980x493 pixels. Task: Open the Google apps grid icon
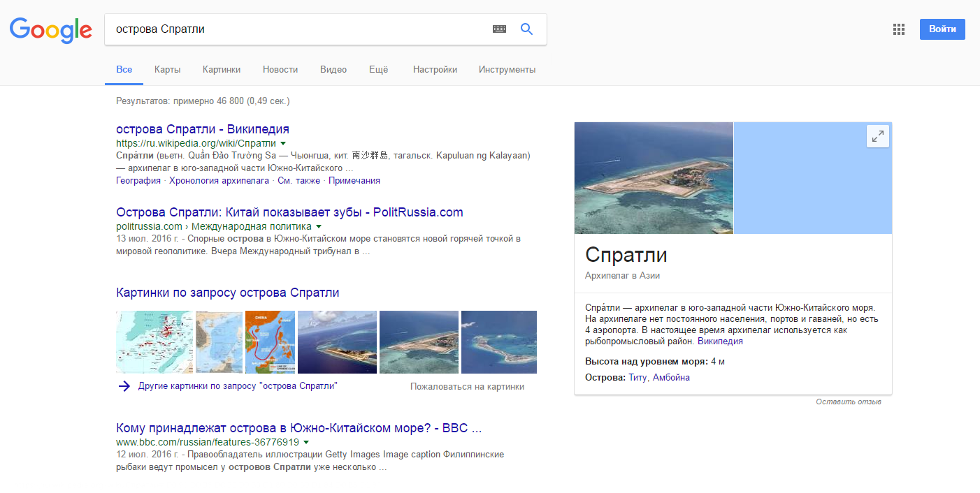pos(899,29)
